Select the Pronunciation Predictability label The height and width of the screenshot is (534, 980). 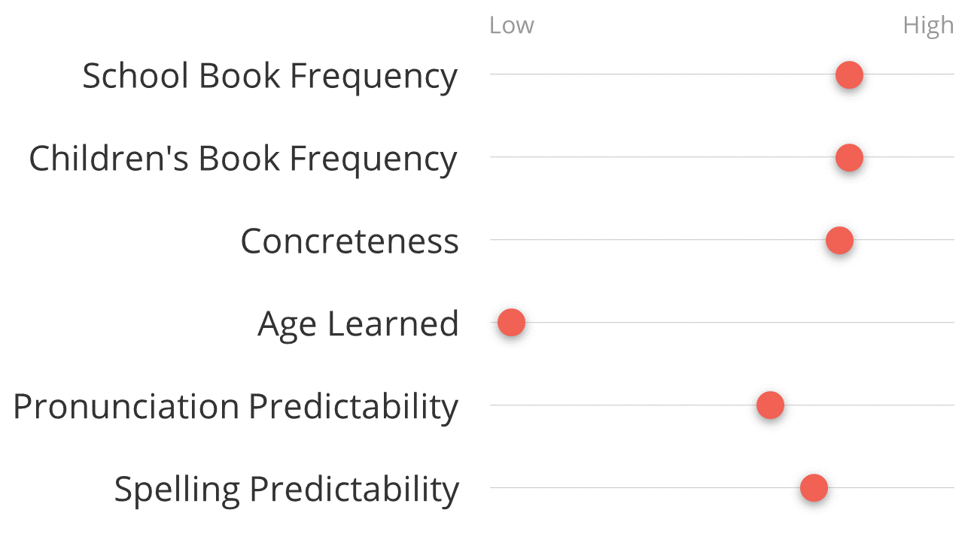point(236,407)
